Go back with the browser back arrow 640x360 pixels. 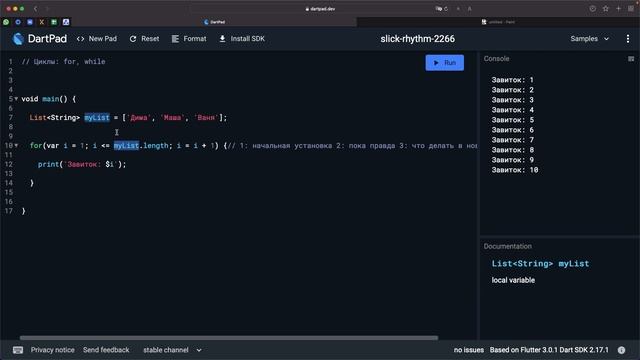(36, 9)
